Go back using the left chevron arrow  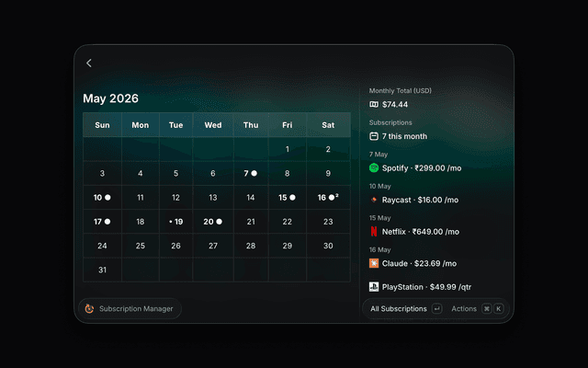pyautogui.click(x=89, y=63)
